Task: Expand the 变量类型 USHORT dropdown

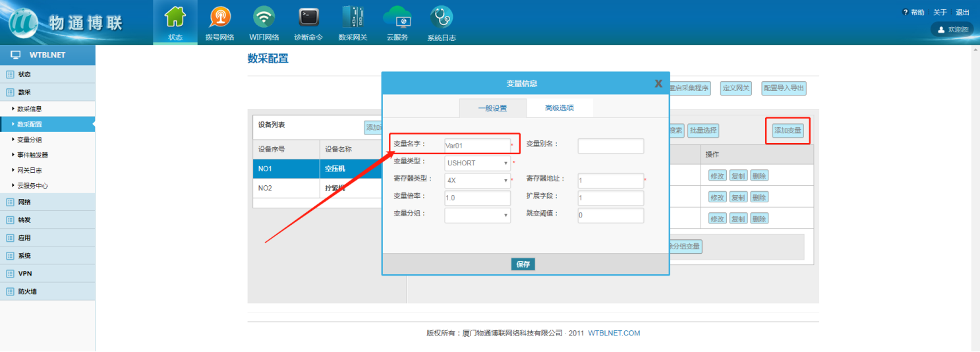Action: pos(478,163)
